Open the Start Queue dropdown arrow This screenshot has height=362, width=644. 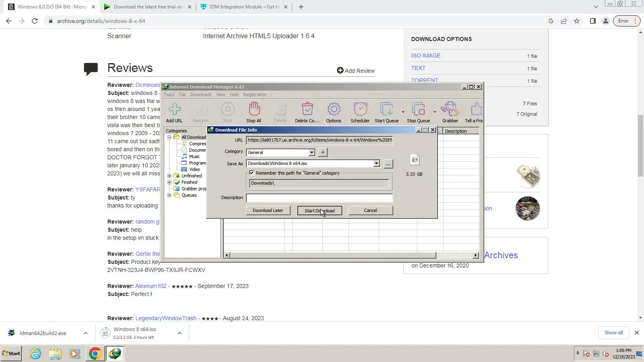click(x=403, y=112)
